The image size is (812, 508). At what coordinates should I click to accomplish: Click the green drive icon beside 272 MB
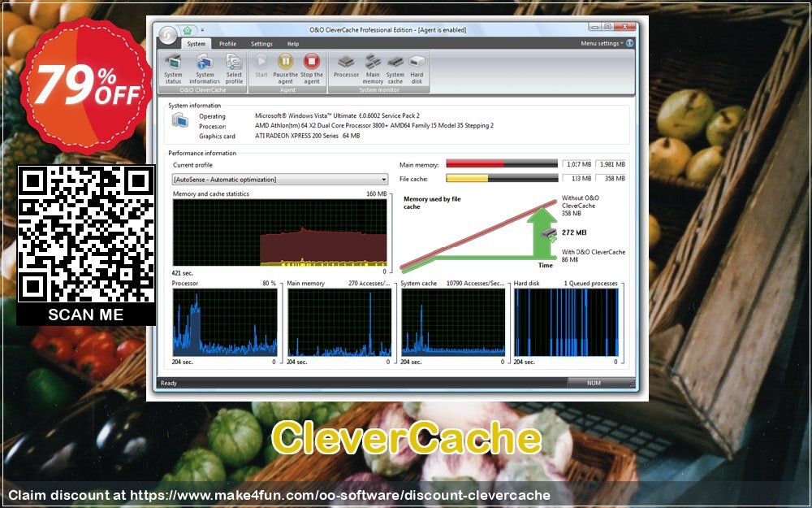[x=550, y=235]
